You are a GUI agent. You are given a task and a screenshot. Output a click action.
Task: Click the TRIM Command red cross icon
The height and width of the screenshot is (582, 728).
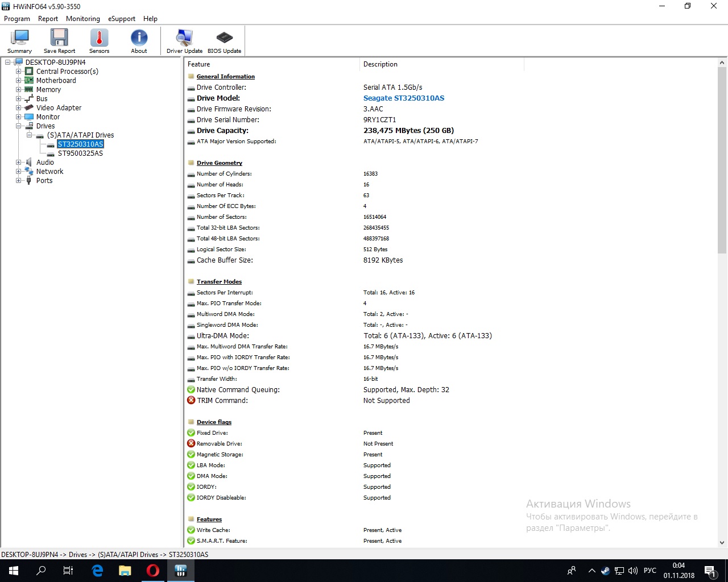(191, 401)
